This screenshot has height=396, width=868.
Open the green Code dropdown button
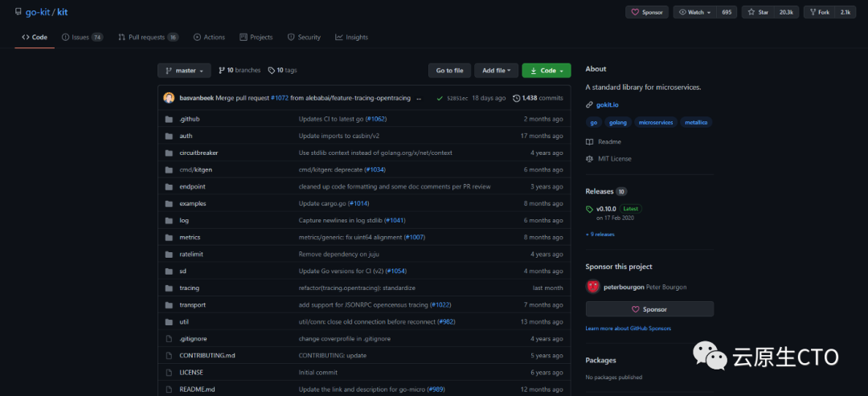coord(547,71)
